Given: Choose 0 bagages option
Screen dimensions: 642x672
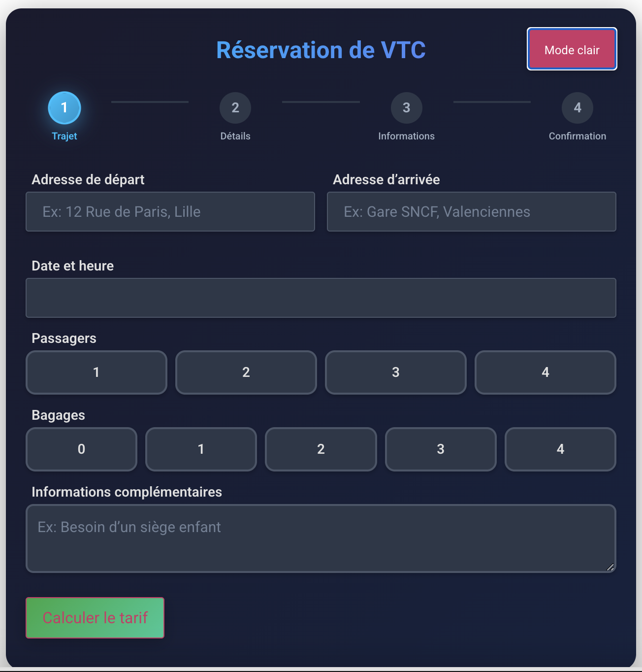Looking at the screenshot, I should (81, 449).
